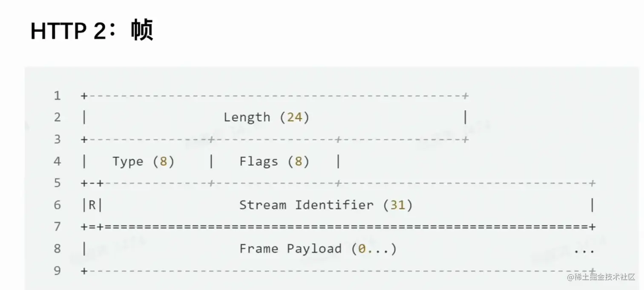This screenshot has width=644, height=290.
Task: Click the 'Stream Identifier' text
Action: pyautogui.click(x=306, y=205)
